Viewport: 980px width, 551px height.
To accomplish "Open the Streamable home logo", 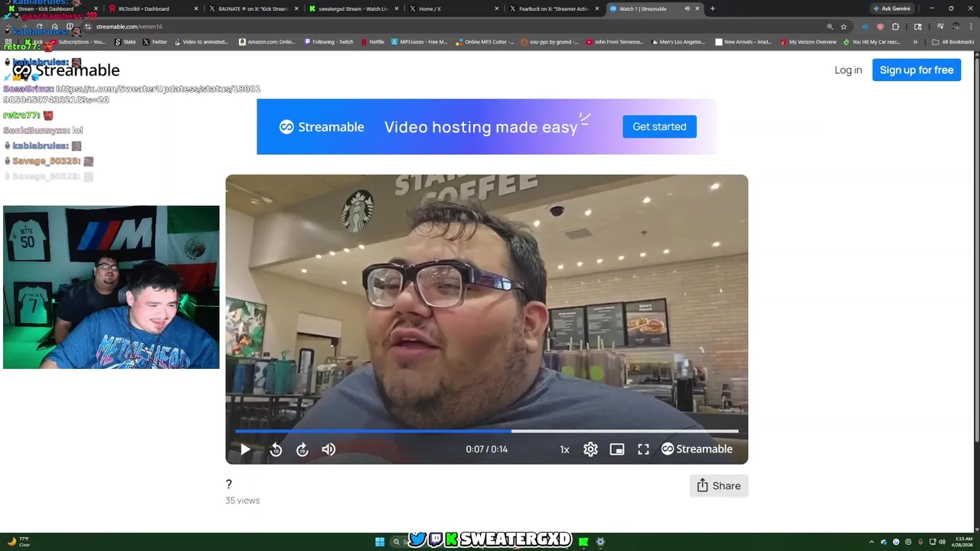I will [x=66, y=70].
